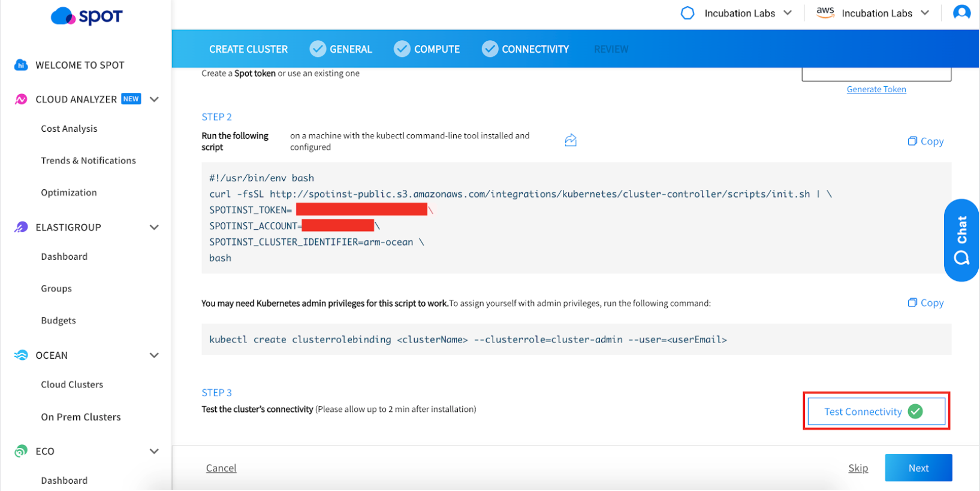Click the Ocean waves icon
This screenshot has height=491, width=980.
(x=21, y=355)
